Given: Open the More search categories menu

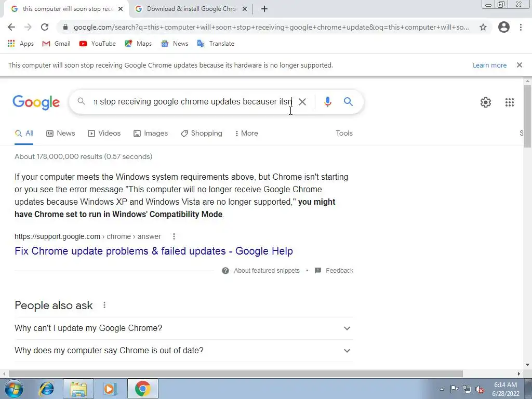Looking at the screenshot, I should [247, 134].
